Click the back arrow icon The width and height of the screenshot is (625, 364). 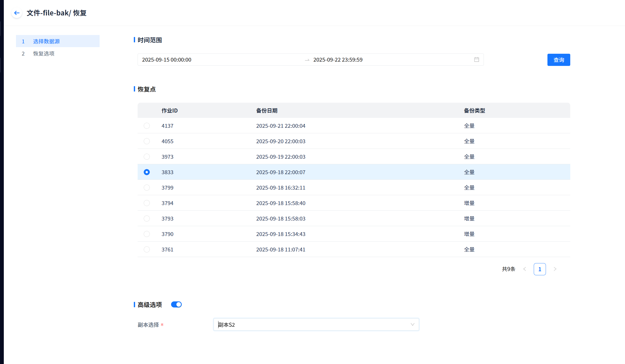17,13
